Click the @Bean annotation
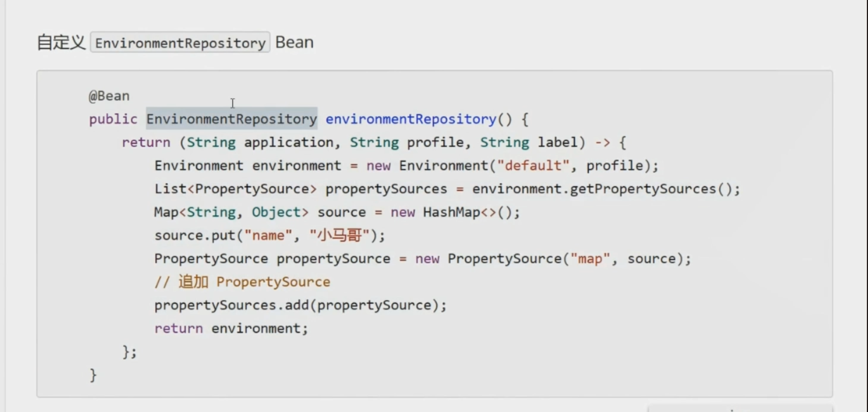 click(x=109, y=96)
